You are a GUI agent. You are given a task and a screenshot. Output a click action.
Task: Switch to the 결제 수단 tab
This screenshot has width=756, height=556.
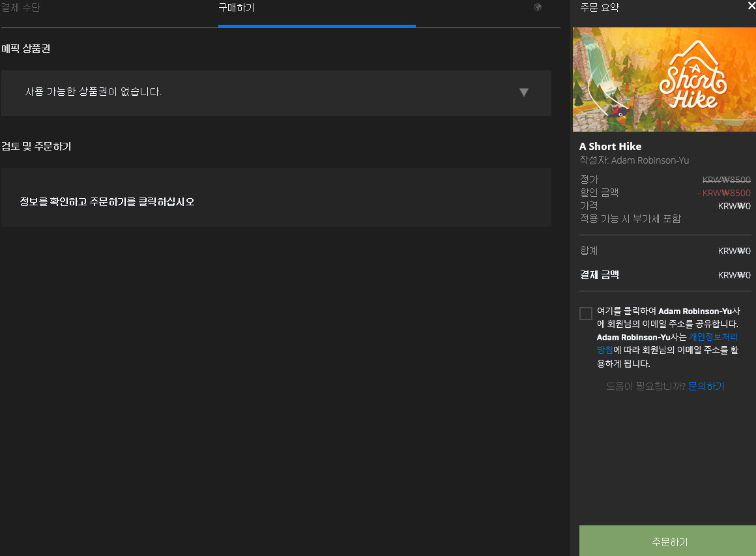pos(21,7)
